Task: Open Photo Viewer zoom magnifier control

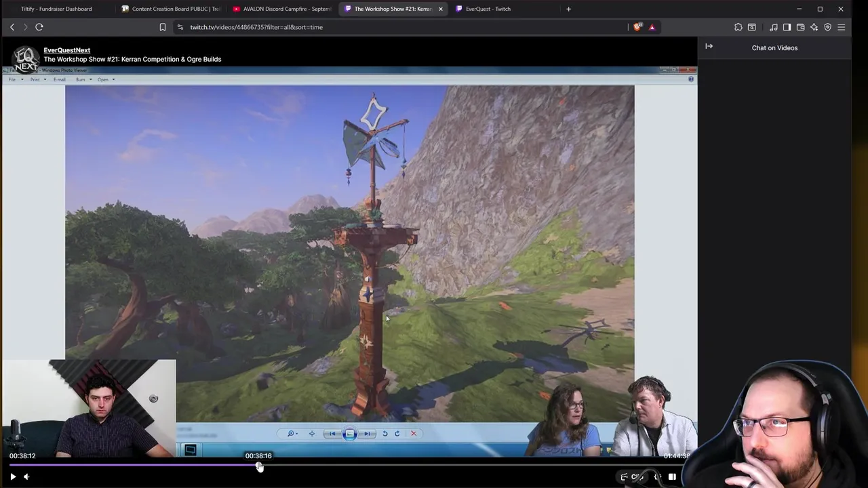Action: pyautogui.click(x=292, y=434)
